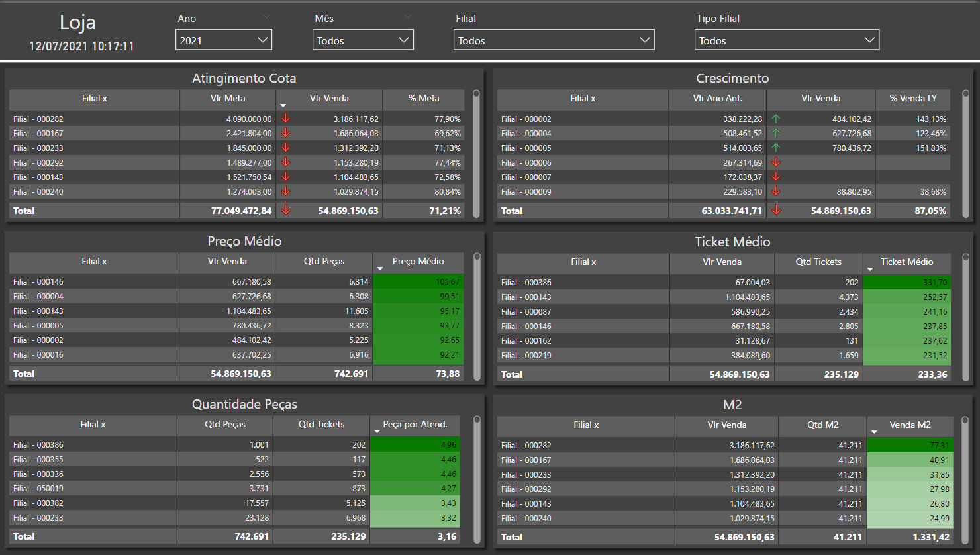Click green up arrow for Filial - 000005
980x555 pixels.
(x=776, y=148)
